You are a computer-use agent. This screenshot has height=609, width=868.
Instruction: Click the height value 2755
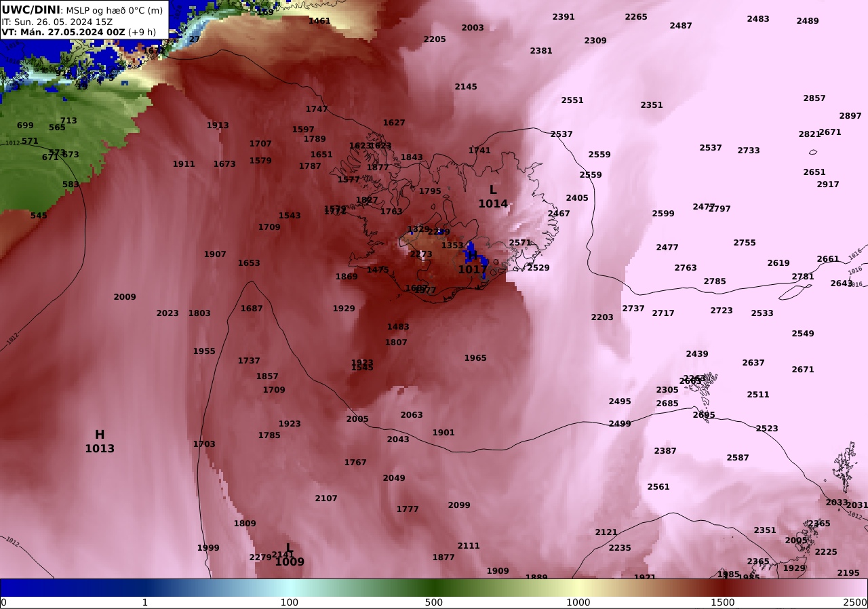coord(745,243)
